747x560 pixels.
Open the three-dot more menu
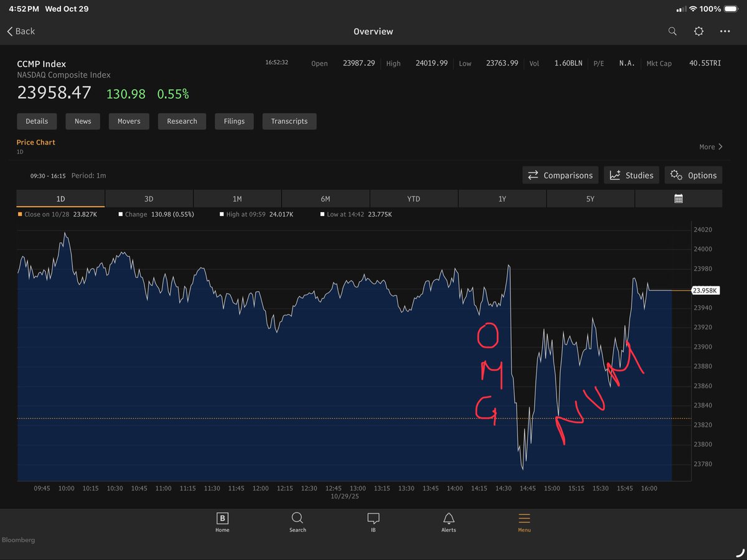(725, 31)
